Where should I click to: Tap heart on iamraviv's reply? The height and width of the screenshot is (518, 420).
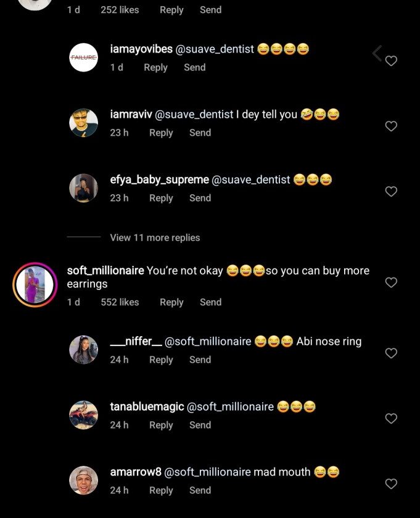(391, 126)
